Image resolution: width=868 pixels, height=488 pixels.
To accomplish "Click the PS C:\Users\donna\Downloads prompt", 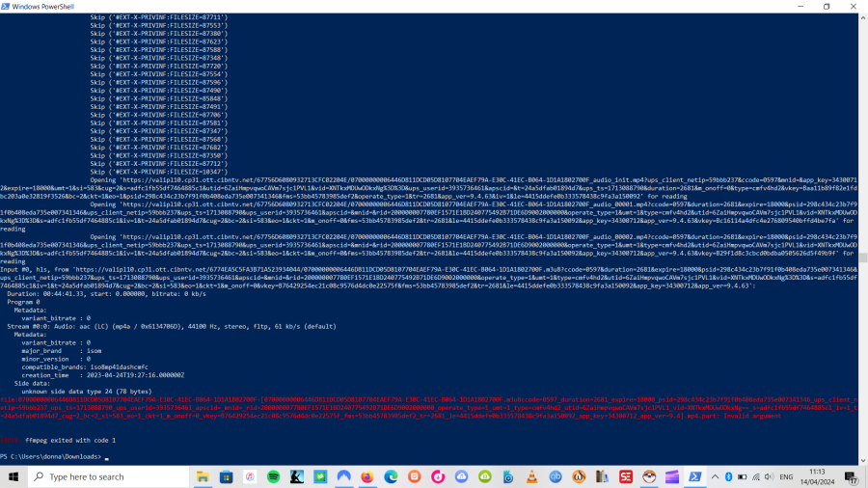I will (x=51, y=456).
